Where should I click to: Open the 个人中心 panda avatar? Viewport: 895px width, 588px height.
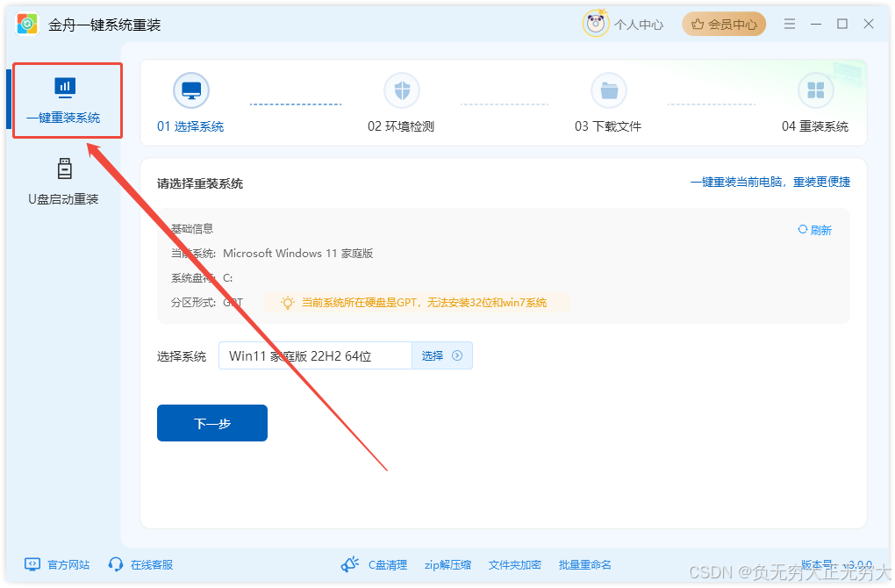pyautogui.click(x=596, y=24)
